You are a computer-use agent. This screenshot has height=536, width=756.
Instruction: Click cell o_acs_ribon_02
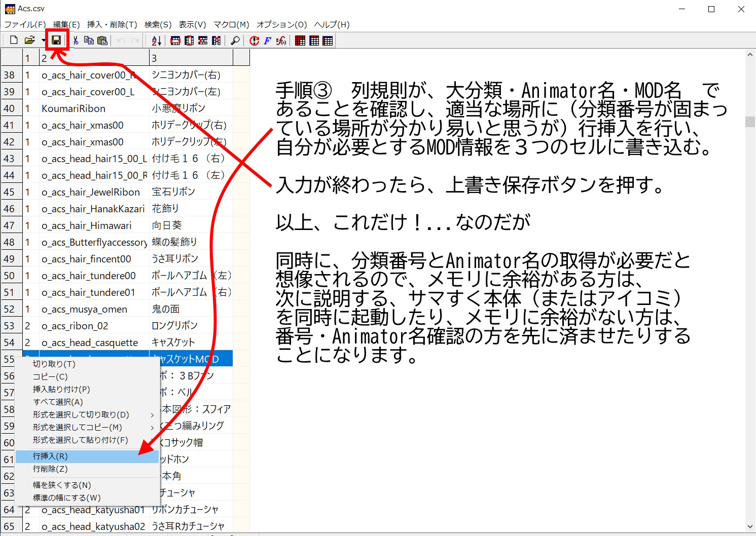coord(94,326)
